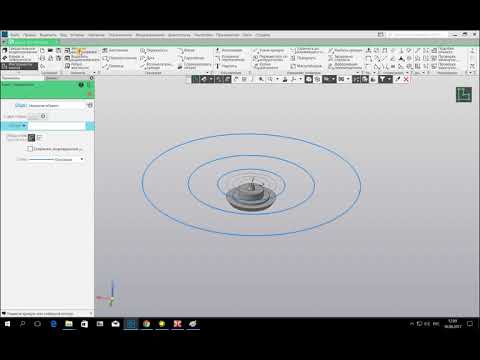Toggle the dark display mode button in panel
The height and width of the screenshot is (360, 480).
tap(31, 137)
